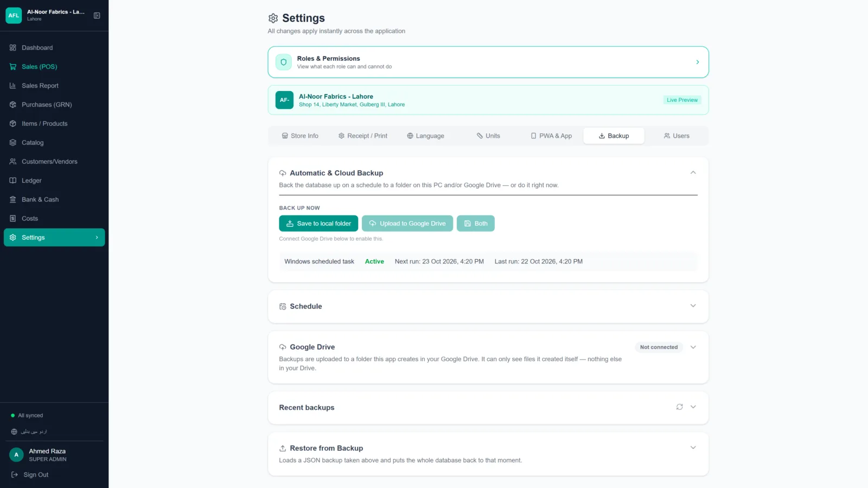This screenshot has height=488, width=868.
Task: Click the Not connected status badge
Action: click(x=659, y=348)
